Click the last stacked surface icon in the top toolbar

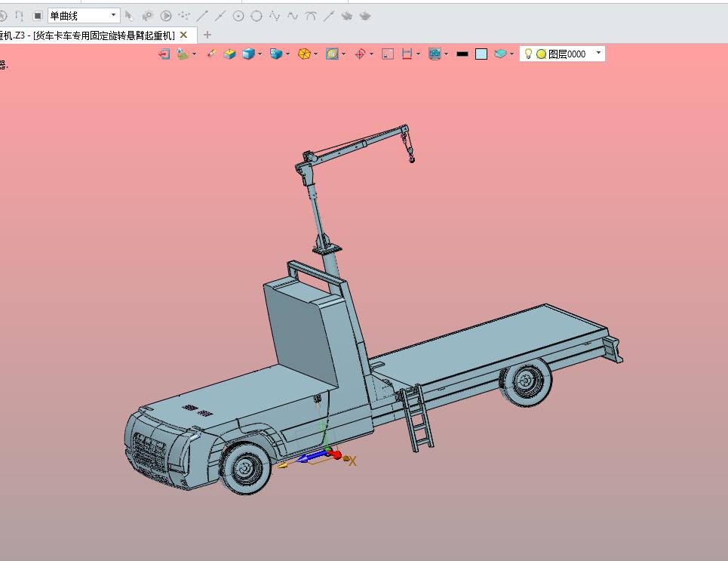pyautogui.click(x=365, y=16)
